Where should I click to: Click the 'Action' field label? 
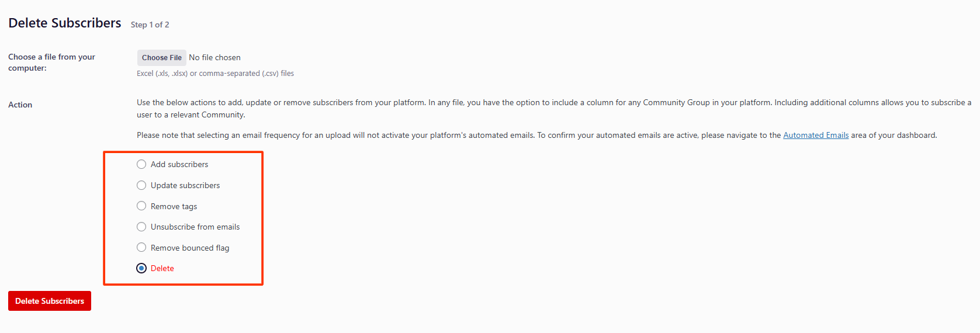tap(20, 105)
